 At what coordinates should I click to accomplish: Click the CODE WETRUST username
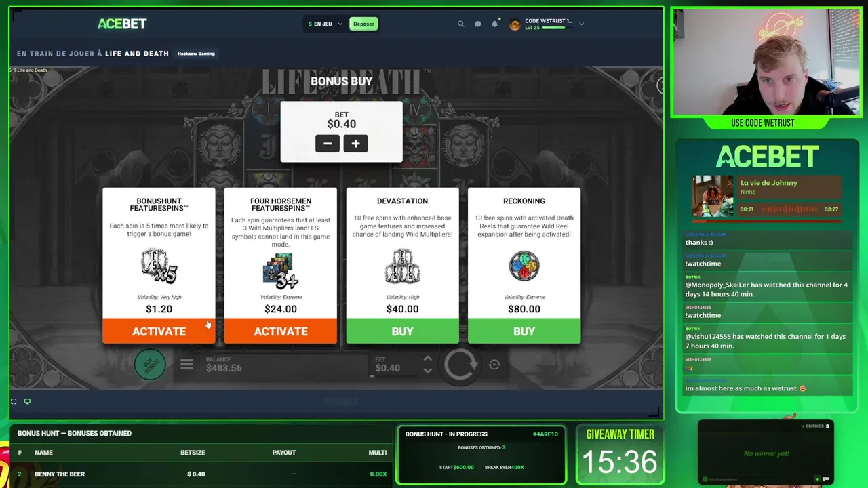549,21
